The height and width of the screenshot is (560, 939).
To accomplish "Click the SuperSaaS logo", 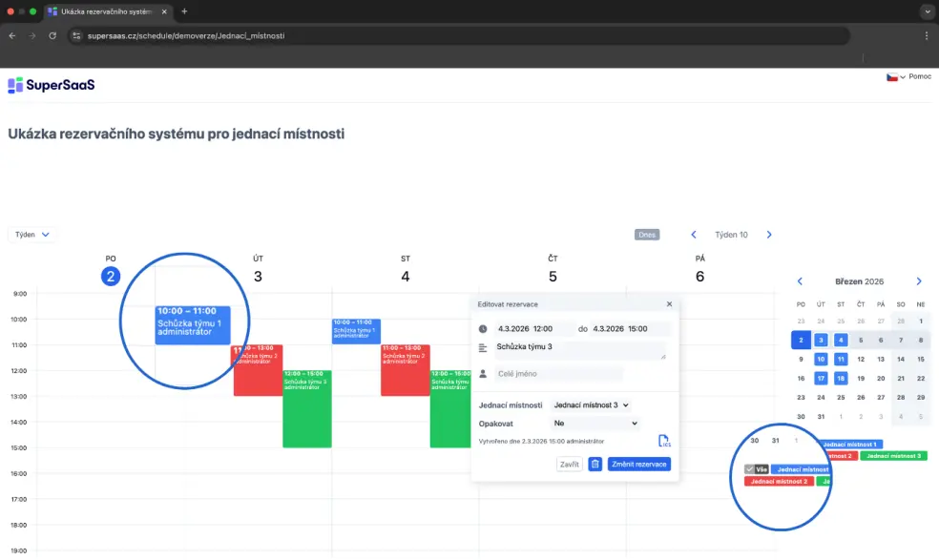I will (x=52, y=85).
